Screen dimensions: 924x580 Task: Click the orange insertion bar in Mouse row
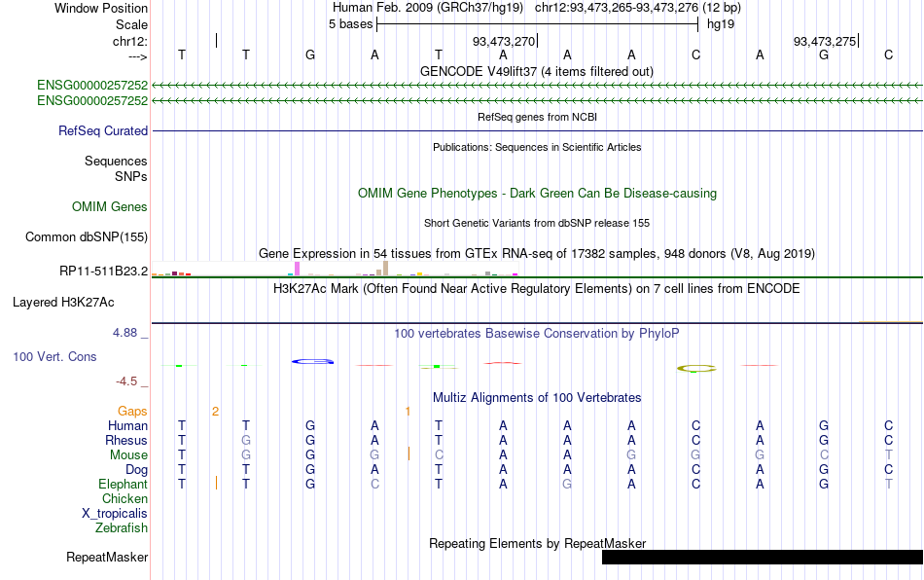coord(409,453)
